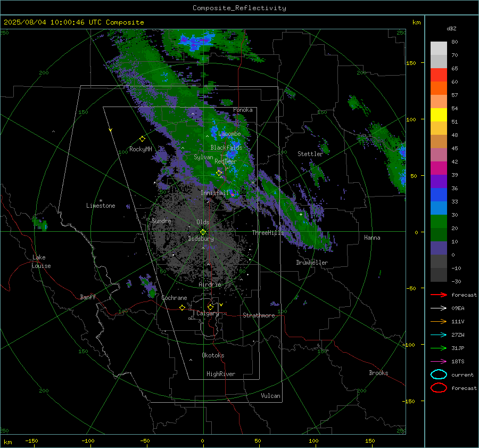
Task: Click the Stettler city label
Action: (x=310, y=154)
